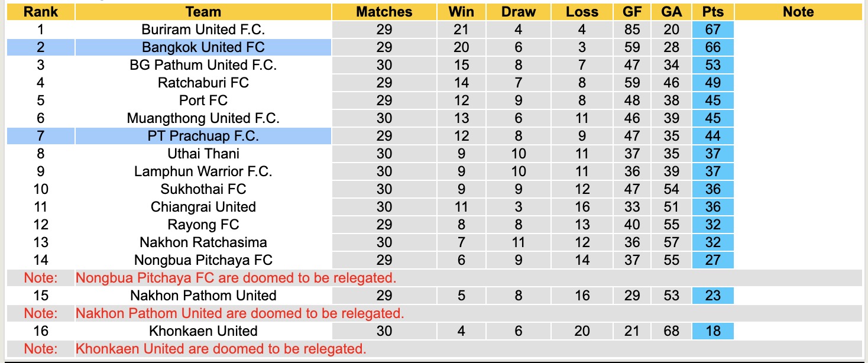Click the Khonkaen United relegation note text
The width and height of the screenshot is (868, 363).
[x=221, y=349]
